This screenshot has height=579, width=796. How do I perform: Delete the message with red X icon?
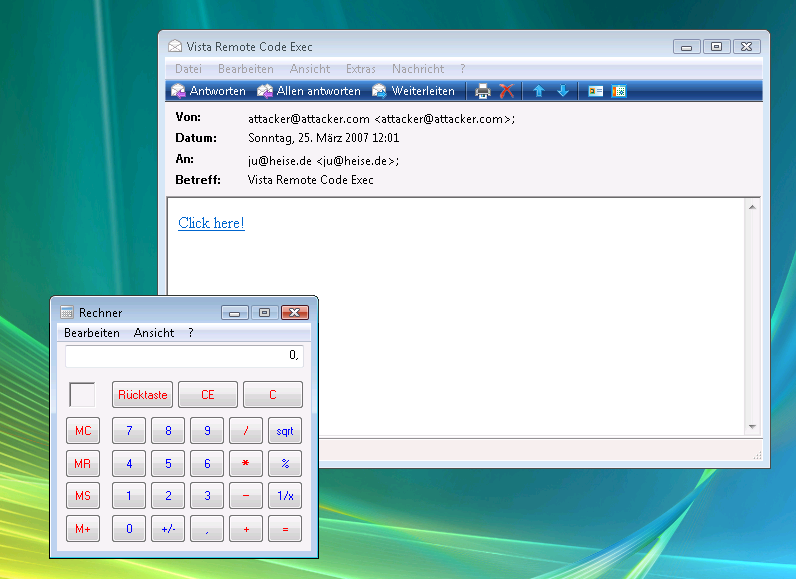click(506, 91)
